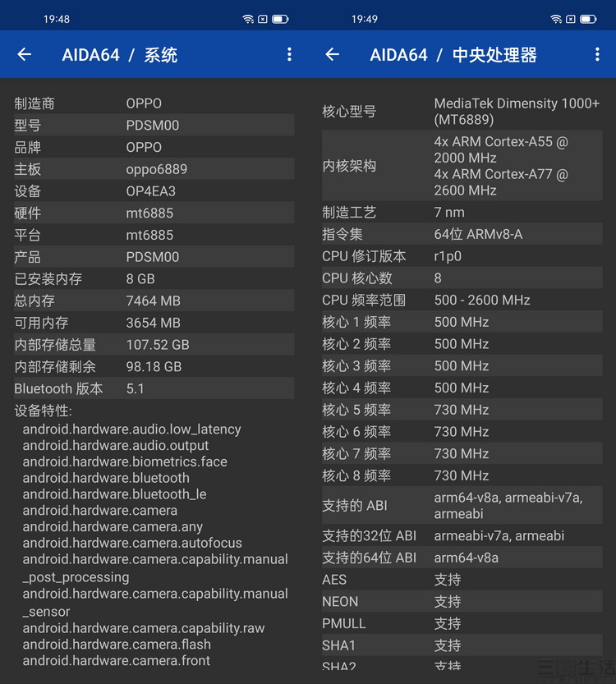Select the 核心 1 频率 row
616x684 pixels.
(x=462, y=322)
